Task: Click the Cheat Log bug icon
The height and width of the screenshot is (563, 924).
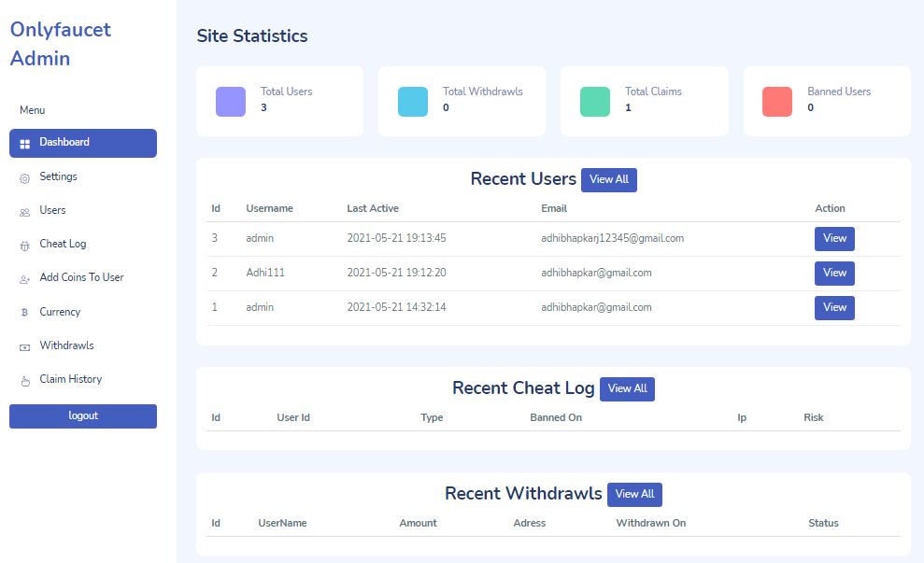Action: (24, 246)
